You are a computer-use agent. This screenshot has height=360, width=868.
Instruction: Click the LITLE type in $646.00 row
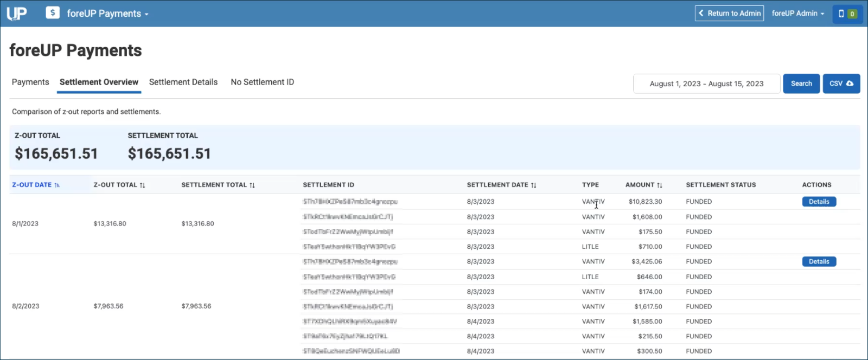[590, 277]
